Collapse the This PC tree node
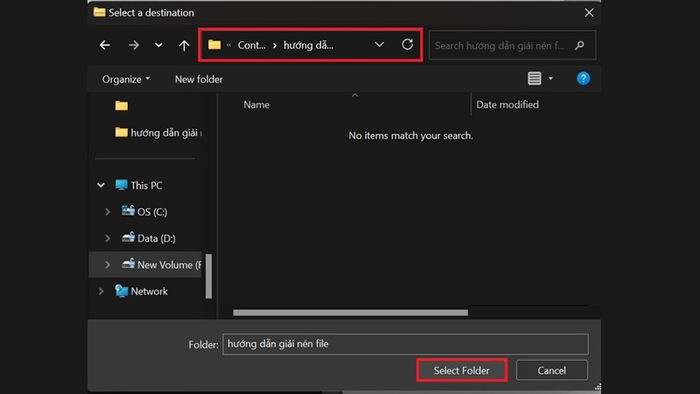The width and height of the screenshot is (700, 394). click(101, 185)
